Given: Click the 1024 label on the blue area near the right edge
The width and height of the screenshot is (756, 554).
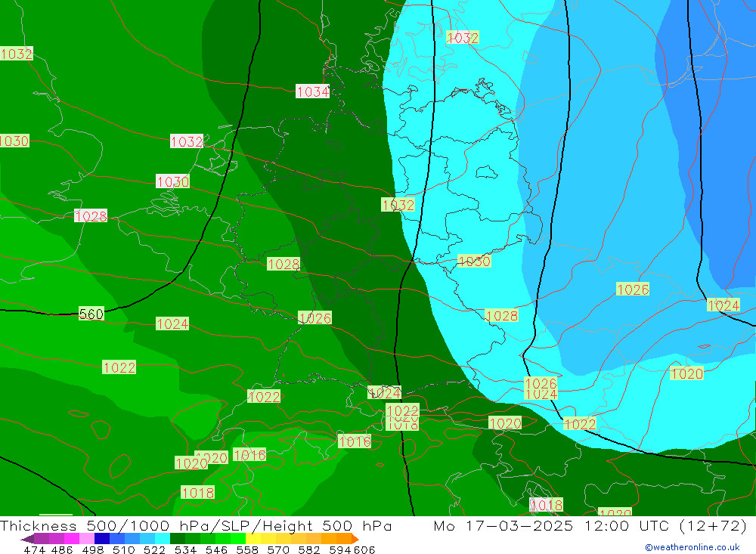Looking at the screenshot, I should [x=723, y=305].
